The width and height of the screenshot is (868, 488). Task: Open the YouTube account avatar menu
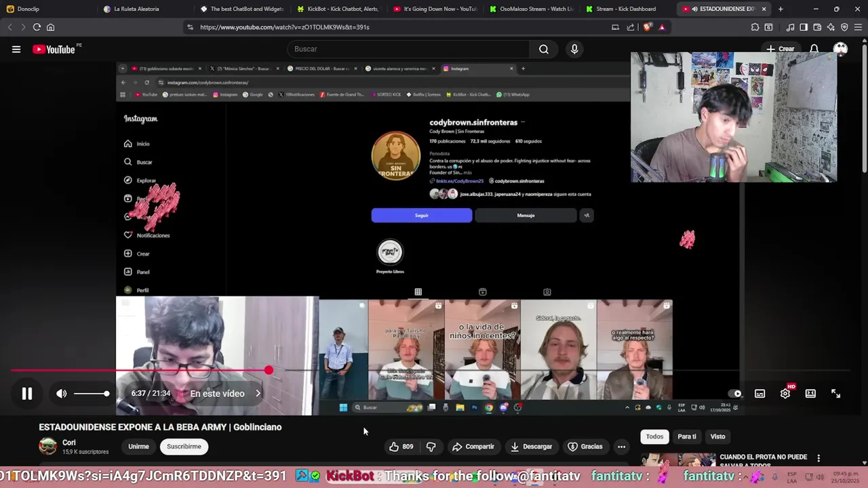tap(840, 49)
